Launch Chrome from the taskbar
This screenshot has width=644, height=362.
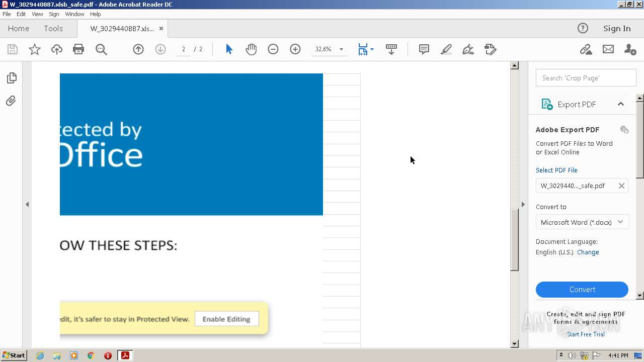tap(91, 355)
